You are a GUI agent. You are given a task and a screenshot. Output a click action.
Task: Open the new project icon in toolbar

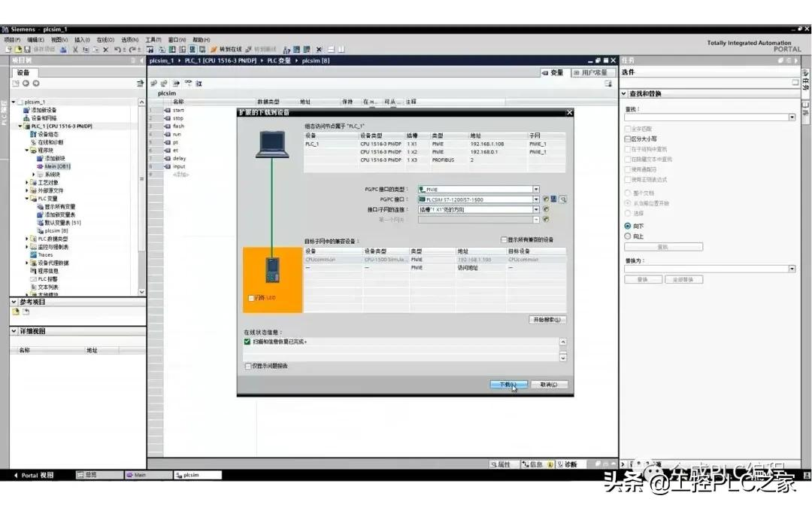[x=8, y=49]
